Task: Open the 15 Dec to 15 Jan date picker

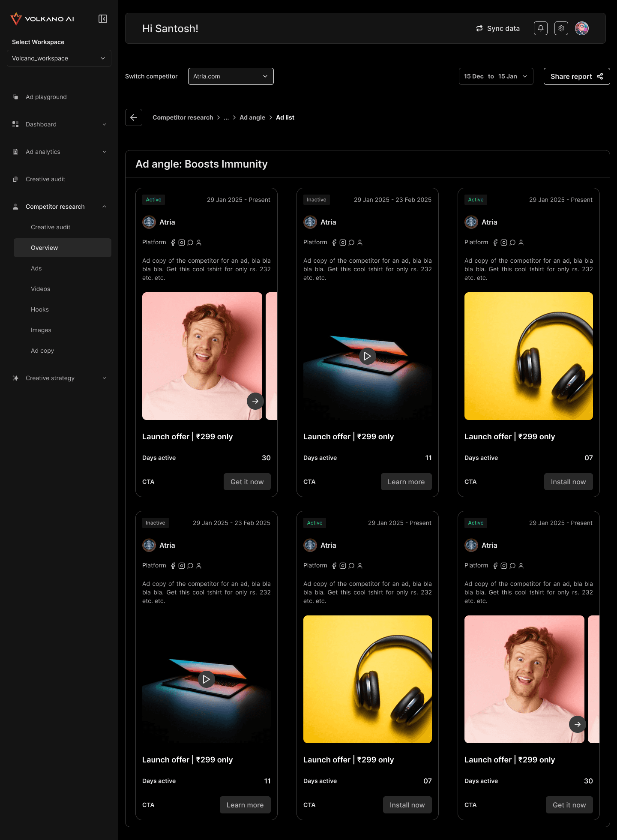Action: (x=496, y=76)
